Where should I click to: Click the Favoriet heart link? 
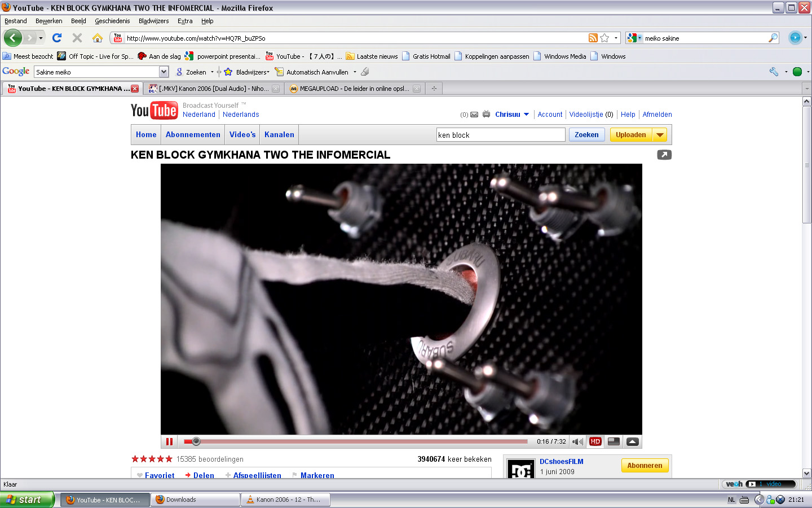156,475
